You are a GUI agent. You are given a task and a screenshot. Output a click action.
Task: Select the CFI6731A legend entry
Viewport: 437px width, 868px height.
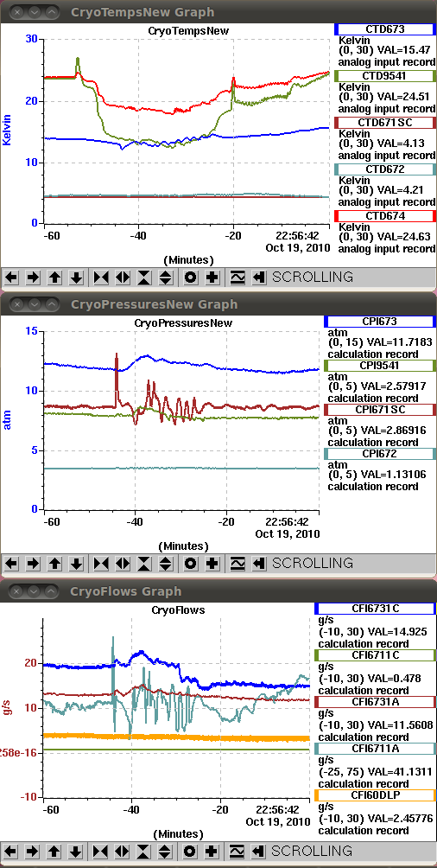(x=375, y=702)
